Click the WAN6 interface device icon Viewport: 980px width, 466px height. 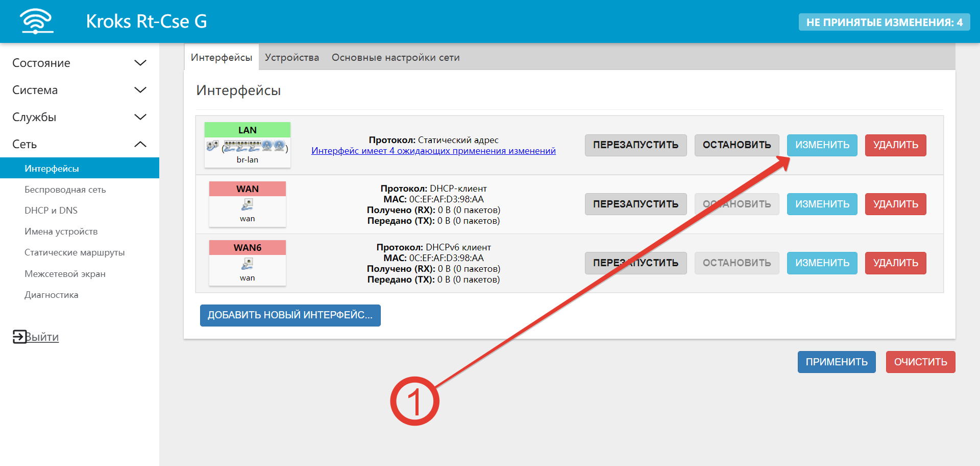tap(248, 264)
